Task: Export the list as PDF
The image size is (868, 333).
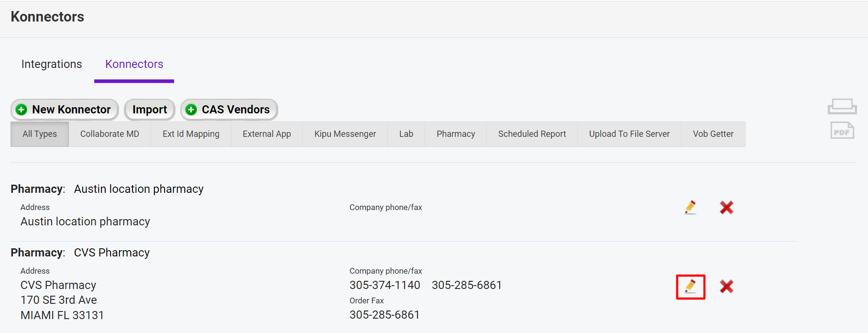Action: click(842, 131)
